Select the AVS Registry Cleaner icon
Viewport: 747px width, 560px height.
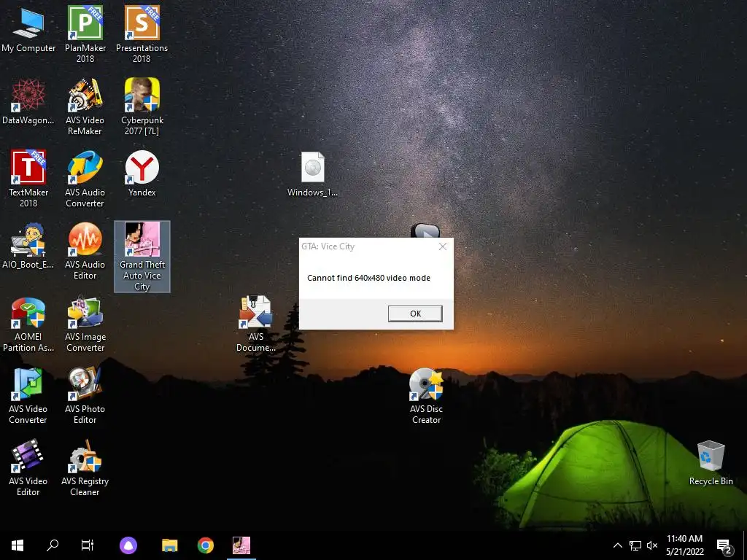click(85, 469)
